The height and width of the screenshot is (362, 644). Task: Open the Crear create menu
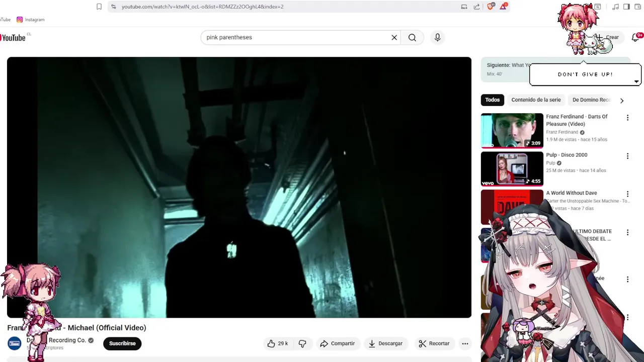(608, 37)
